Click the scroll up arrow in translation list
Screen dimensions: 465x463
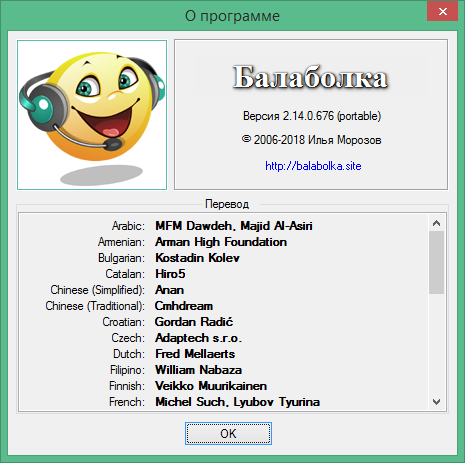(x=436, y=223)
